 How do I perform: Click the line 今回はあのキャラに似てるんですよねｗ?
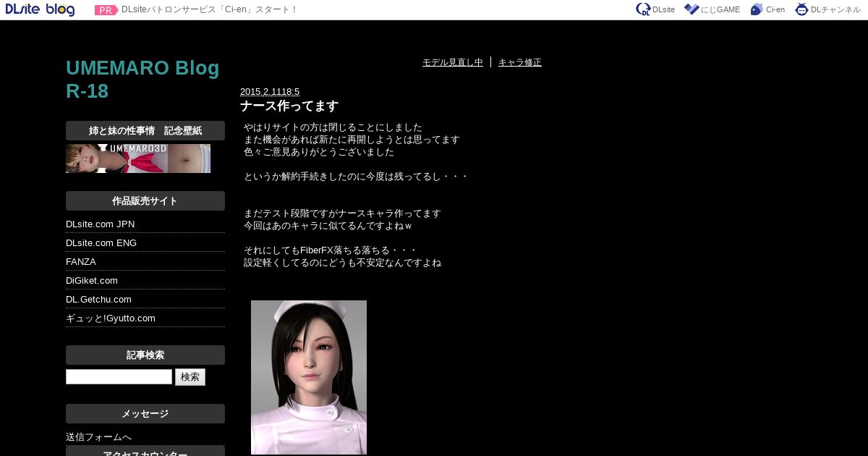[x=328, y=226]
